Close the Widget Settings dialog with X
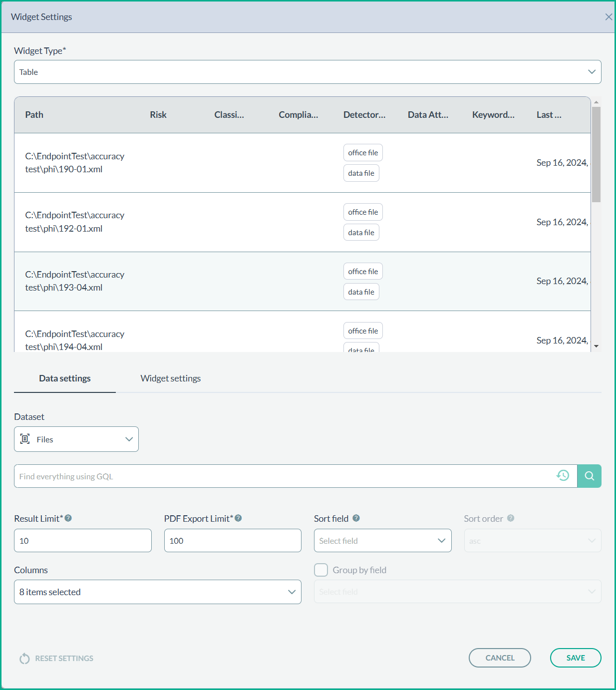Screen dimensions: 616x690 pos(609,17)
